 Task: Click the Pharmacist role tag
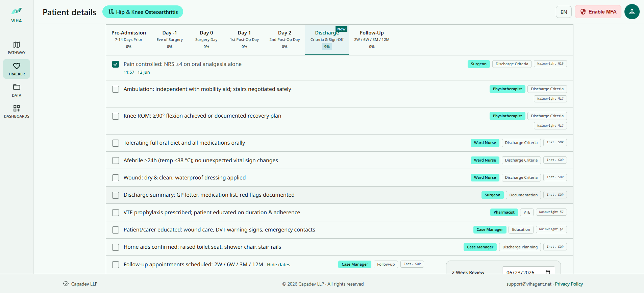[504, 212]
